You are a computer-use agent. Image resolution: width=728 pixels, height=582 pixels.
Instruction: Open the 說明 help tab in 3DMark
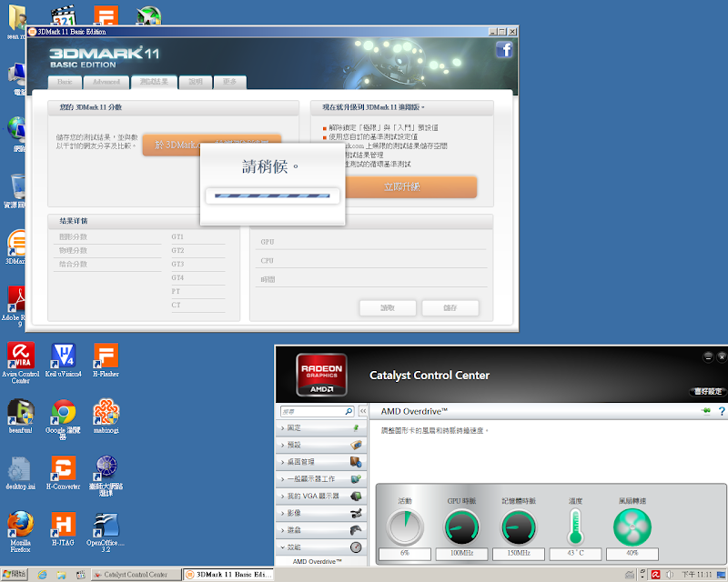(x=196, y=82)
